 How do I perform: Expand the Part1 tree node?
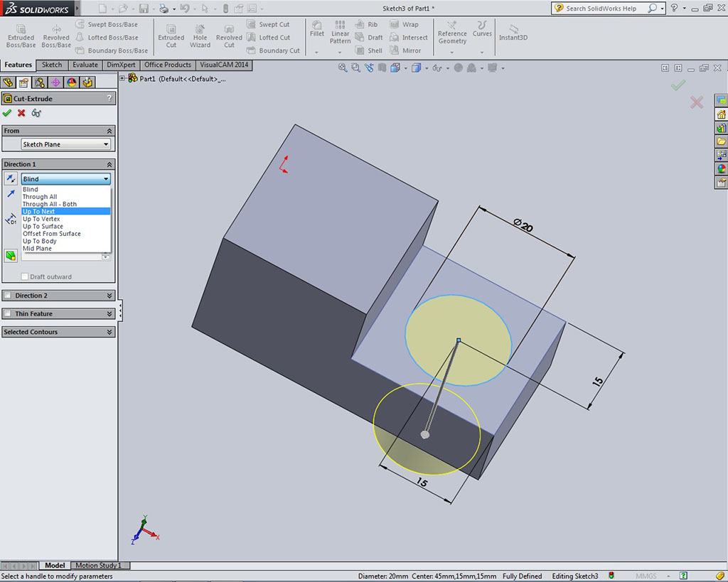(122, 79)
